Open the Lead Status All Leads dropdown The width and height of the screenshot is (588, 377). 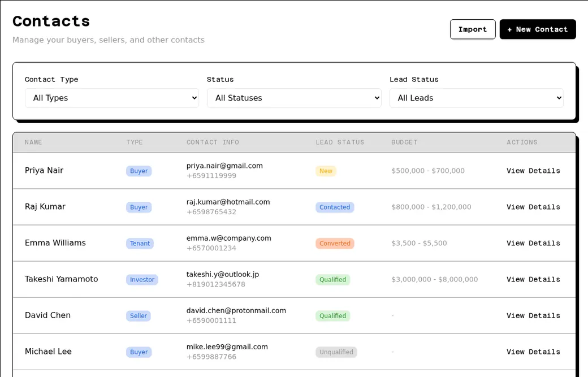click(476, 98)
